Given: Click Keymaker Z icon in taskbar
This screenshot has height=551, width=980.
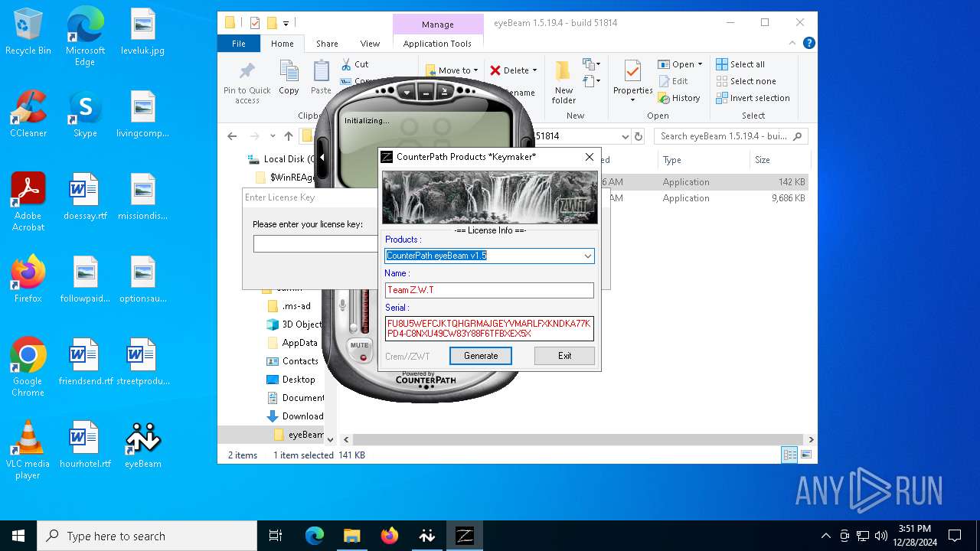Looking at the screenshot, I should [x=465, y=536].
